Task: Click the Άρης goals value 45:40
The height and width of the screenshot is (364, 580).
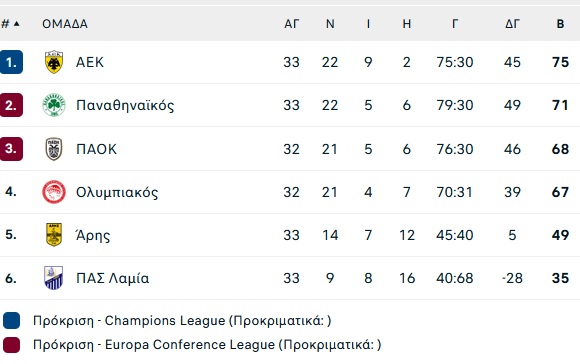Action: click(x=455, y=235)
